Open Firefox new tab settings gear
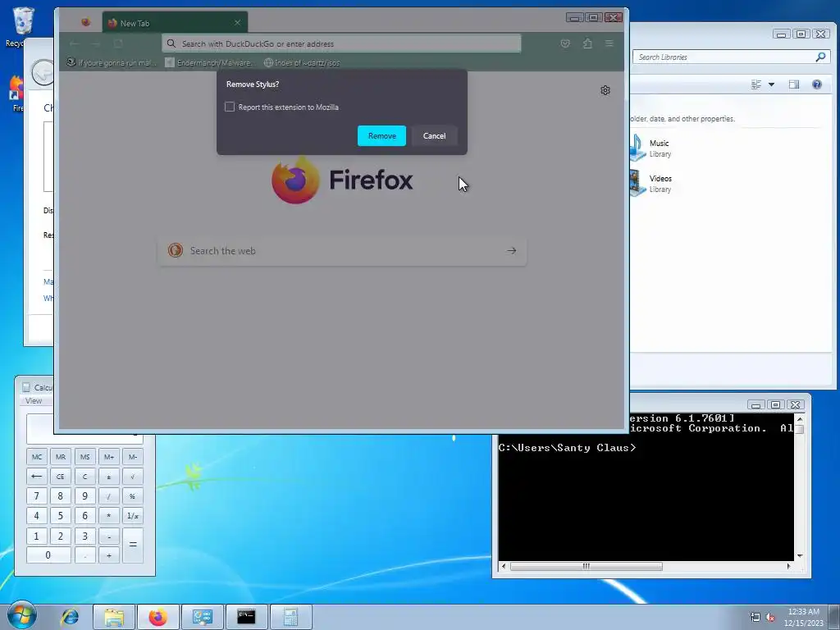The height and width of the screenshot is (630, 840). [x=605, y=90]
